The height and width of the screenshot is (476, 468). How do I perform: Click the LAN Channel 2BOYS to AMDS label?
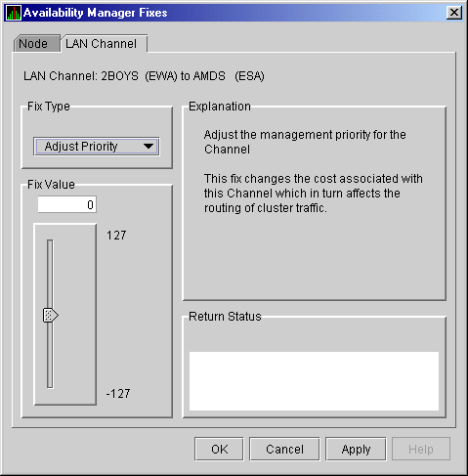[x=144, y=76]
